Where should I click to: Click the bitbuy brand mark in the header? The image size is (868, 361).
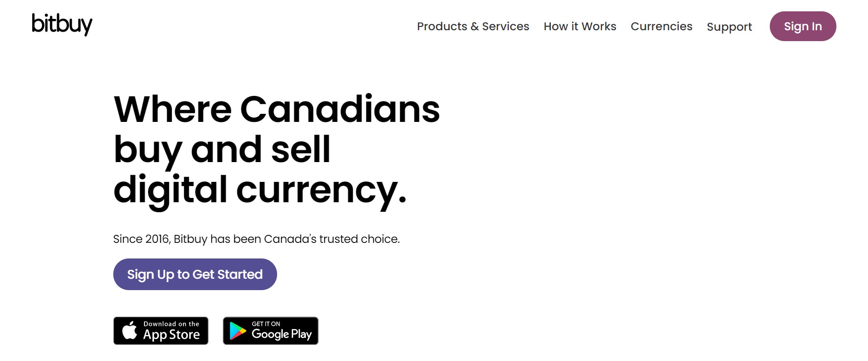coord(61,25)
